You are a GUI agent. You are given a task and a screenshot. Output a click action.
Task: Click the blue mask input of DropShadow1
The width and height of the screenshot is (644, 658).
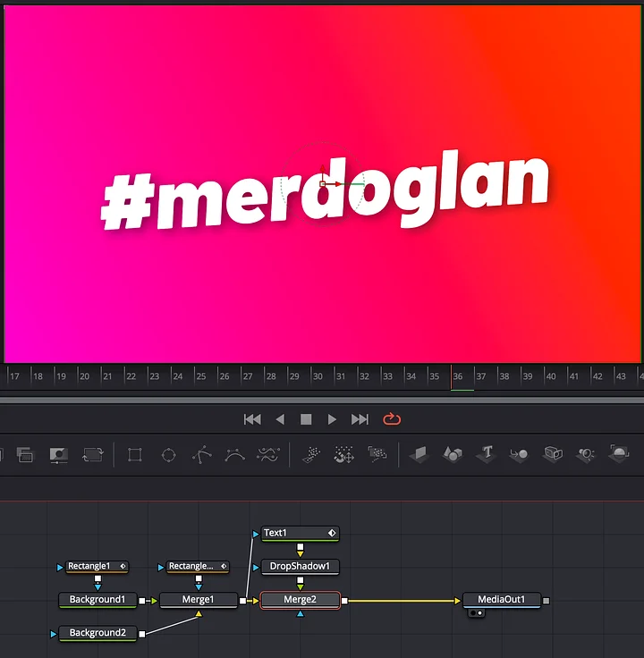(256, 568)
